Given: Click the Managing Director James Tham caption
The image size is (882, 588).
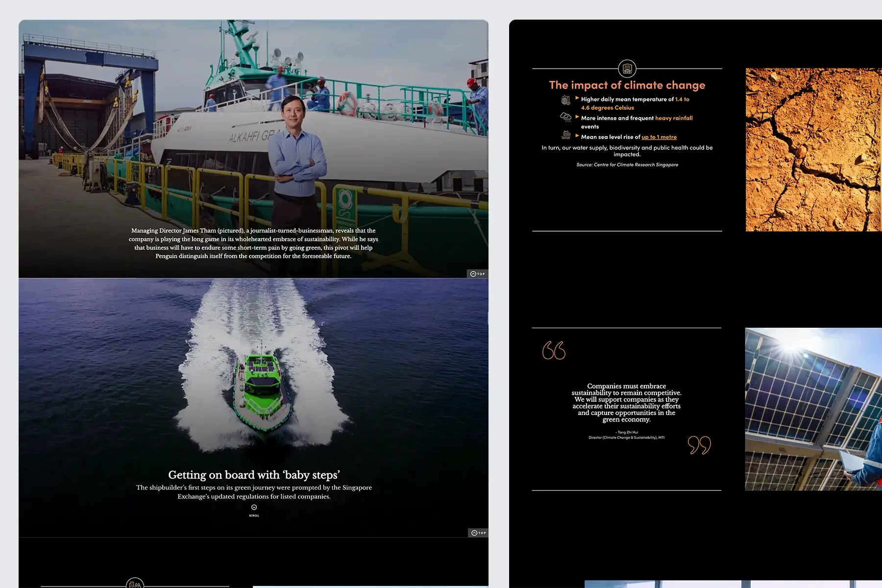Looking at the screenshot, I should (x=253, y=243).
